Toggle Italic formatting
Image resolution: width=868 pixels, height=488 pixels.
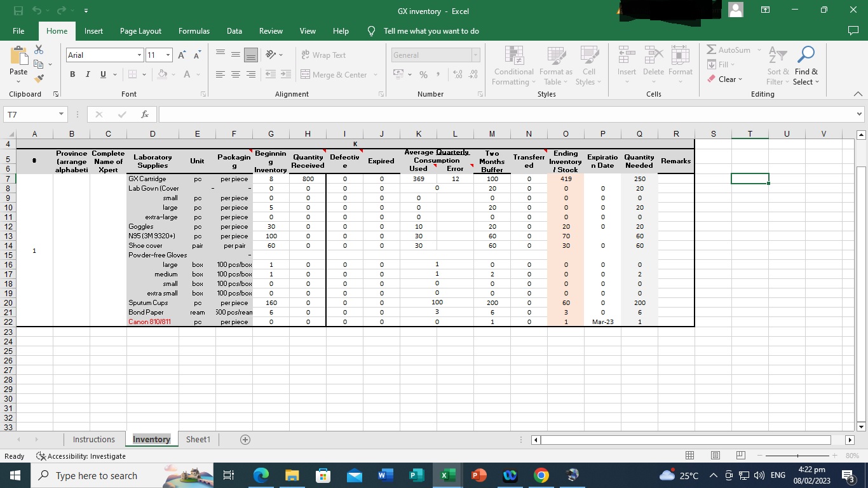tap(88, 74)
